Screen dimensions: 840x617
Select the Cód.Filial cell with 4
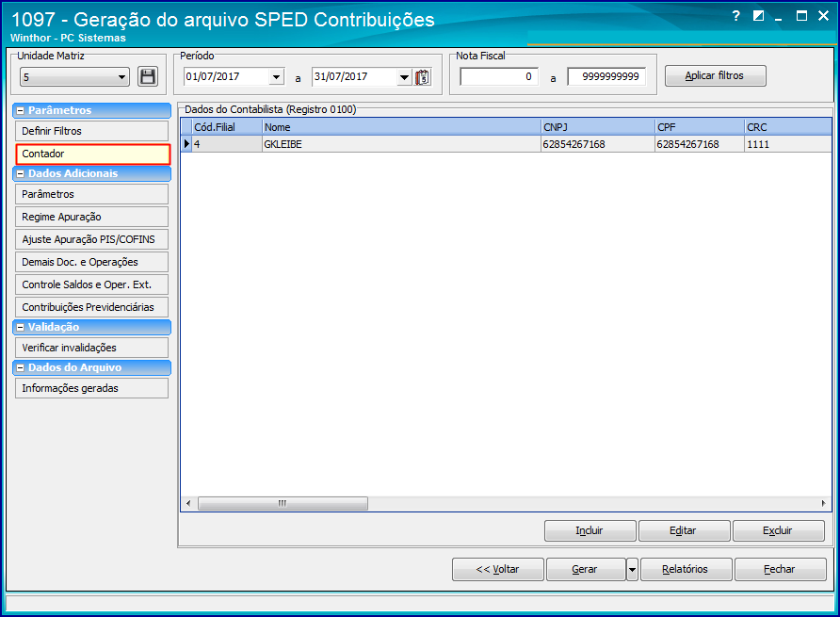tap(227, 144)
